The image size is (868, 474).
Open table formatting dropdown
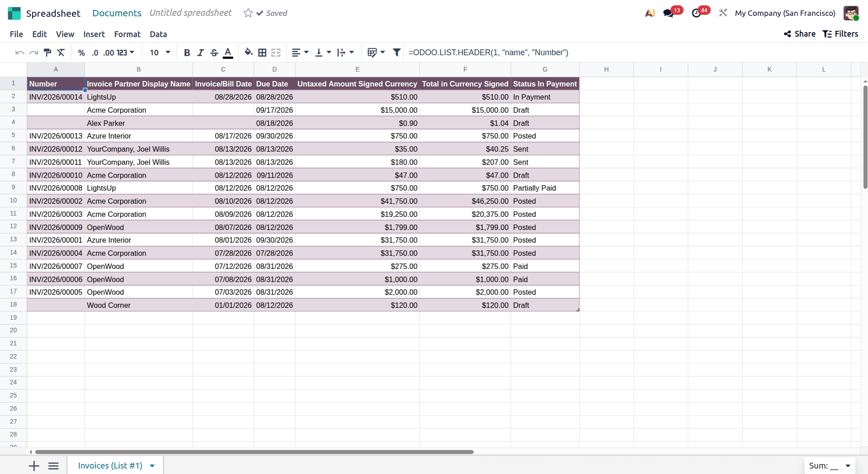[376, 53]
